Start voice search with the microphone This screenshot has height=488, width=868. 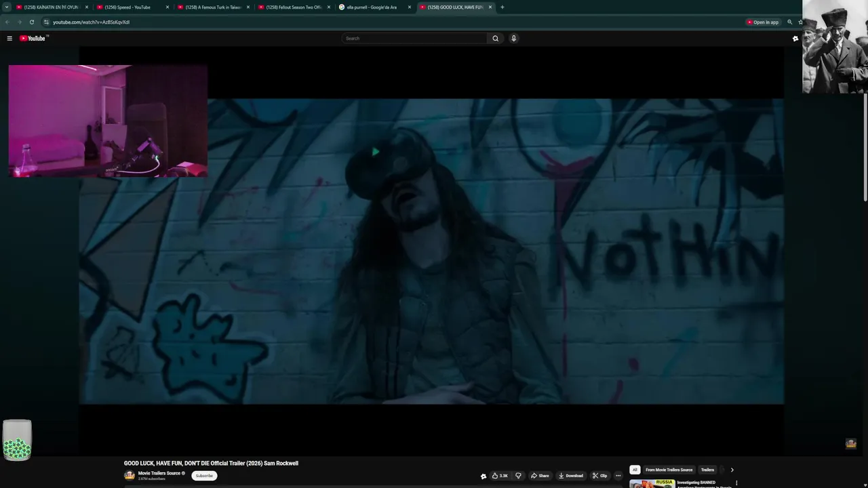513,39
